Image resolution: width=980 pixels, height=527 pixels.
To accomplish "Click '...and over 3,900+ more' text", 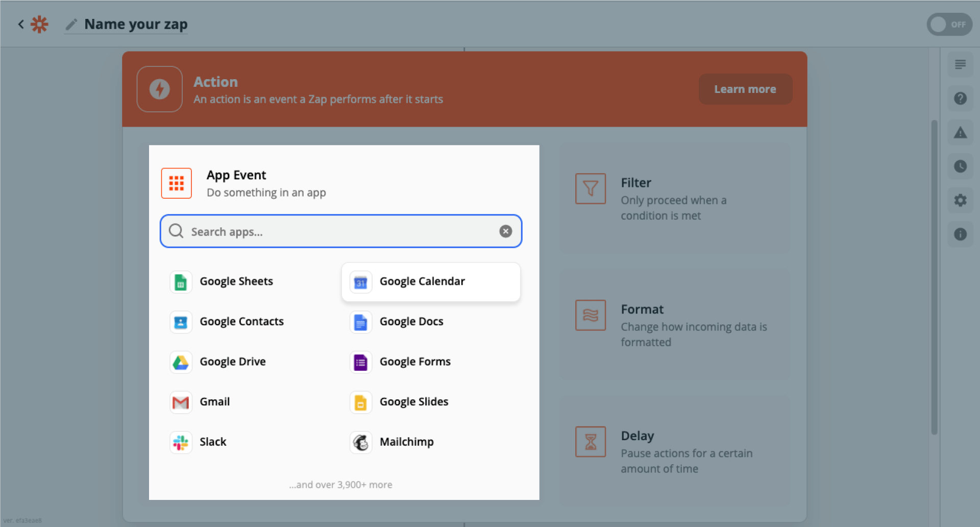I will (x=340, y=485).
